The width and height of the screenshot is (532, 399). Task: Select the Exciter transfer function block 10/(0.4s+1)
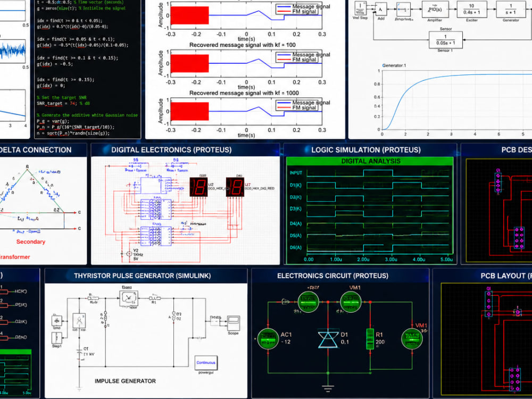(x=471, y=9)
